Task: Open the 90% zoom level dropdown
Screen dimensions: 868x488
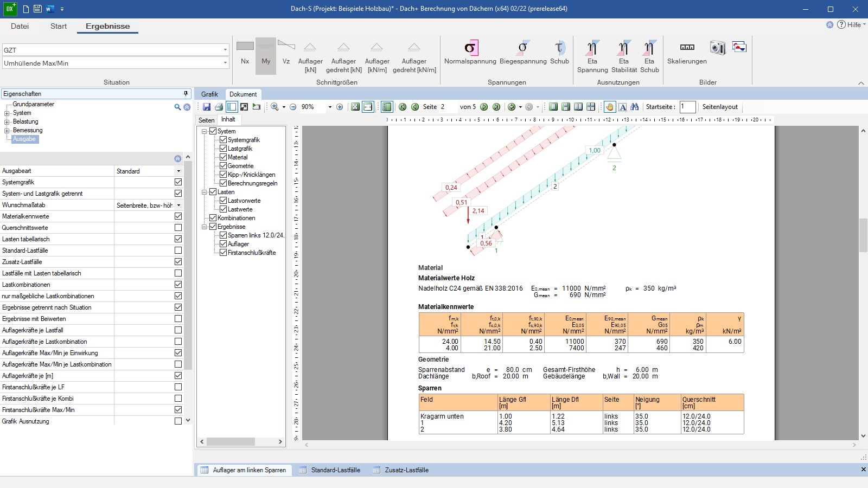Action: click(x=329, y=107)
